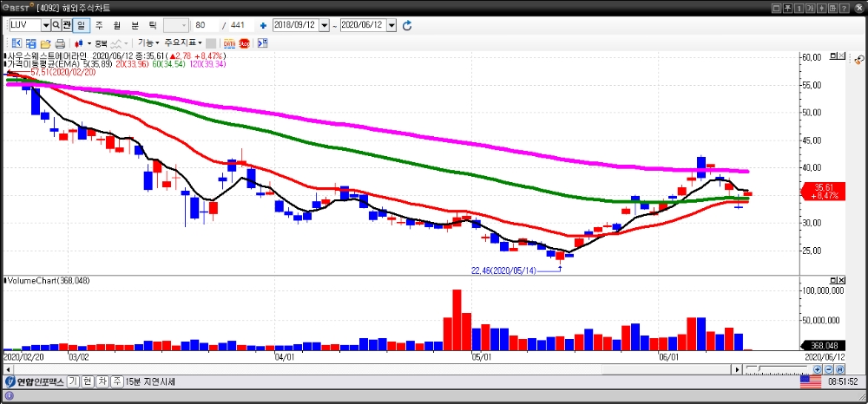Open the 기능 menu
Screen dimensions: 868x404
[148, 42]
